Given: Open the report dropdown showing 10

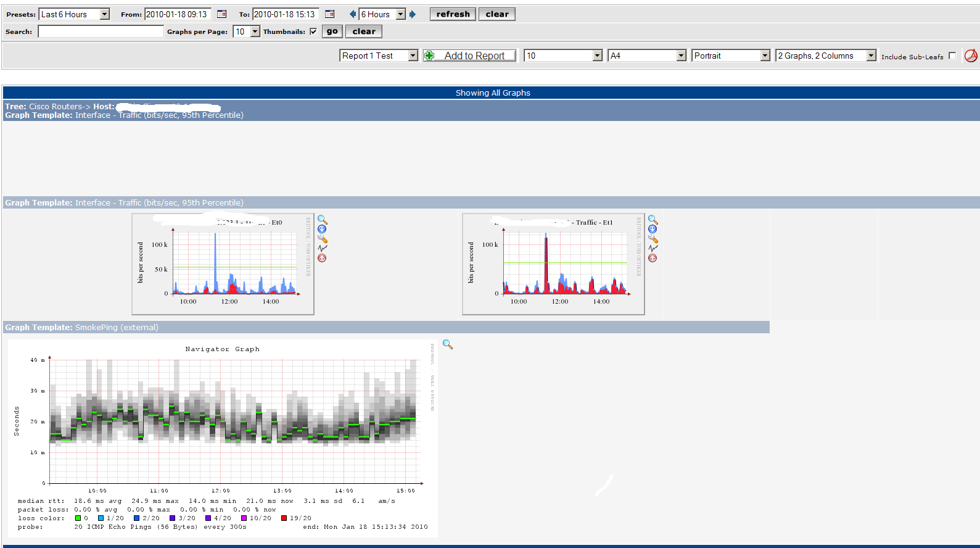Looking at the screenshot, I should click(563, 56).
